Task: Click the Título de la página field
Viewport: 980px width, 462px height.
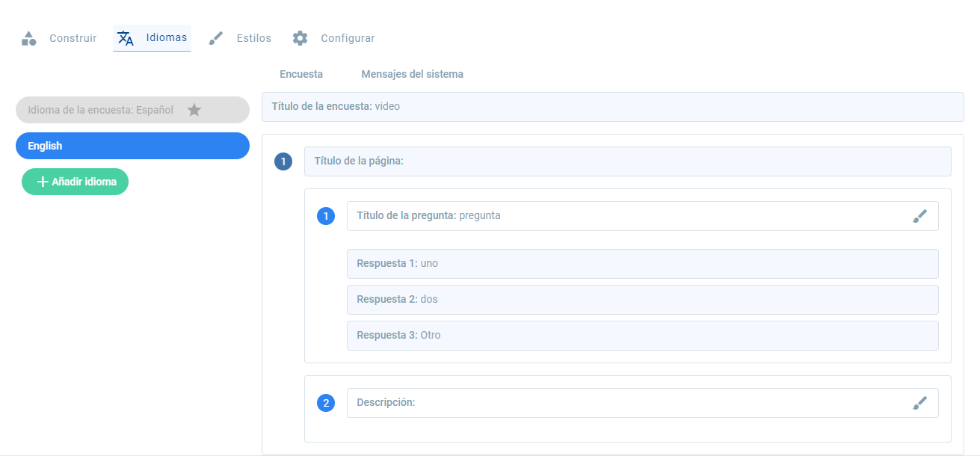Action: tap(628, 161)
